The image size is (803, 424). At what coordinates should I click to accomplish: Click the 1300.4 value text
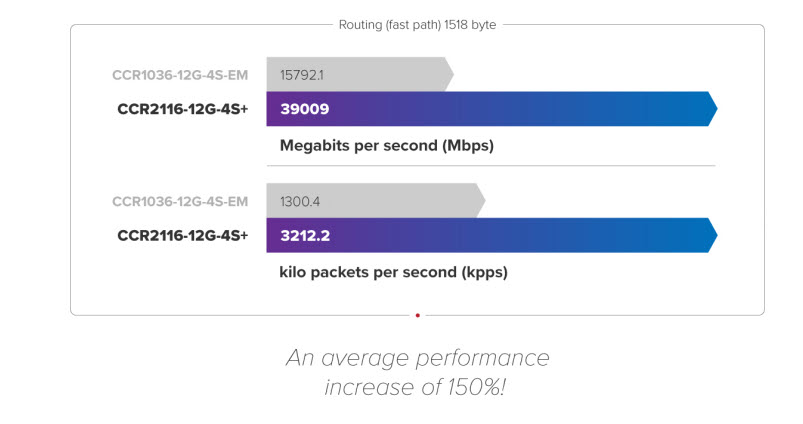click(x=301, y=201)
